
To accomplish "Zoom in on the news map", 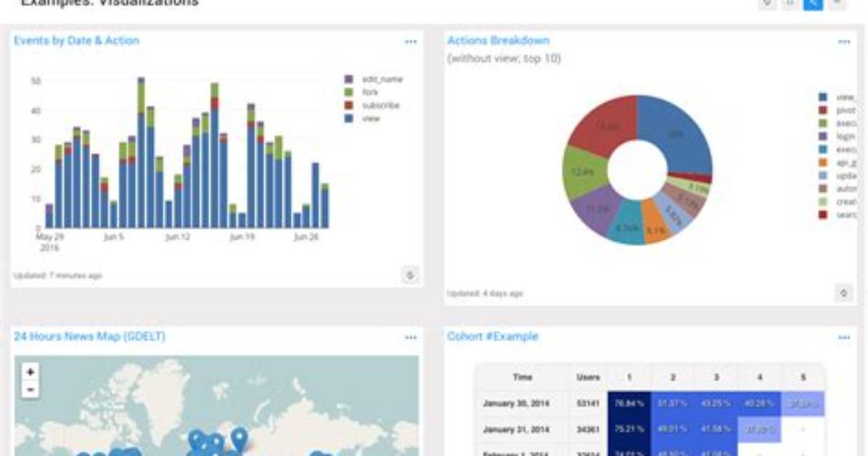I will point(30,372).
